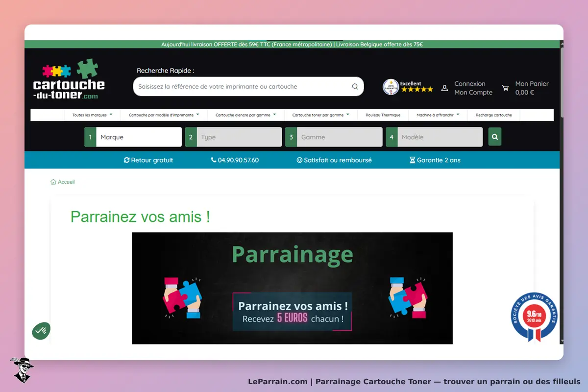Image resolution: width=588 pixels, height=392 pixels.
Task: Click the smiley icon beside Satisfait ou remboursé
Action: (x=299, y=160)
